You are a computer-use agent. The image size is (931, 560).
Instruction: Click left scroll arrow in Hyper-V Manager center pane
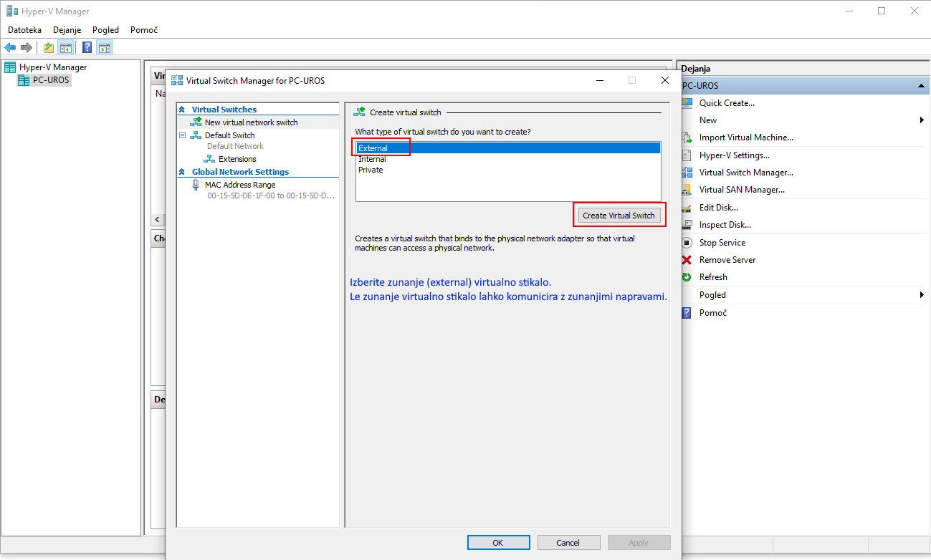tap(158, 219)
